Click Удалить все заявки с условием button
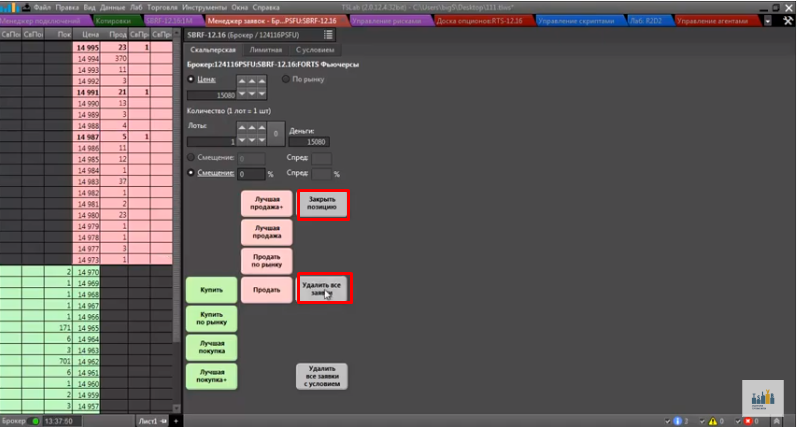Viewport: 797px width, 427px height. tap(322, 376)
